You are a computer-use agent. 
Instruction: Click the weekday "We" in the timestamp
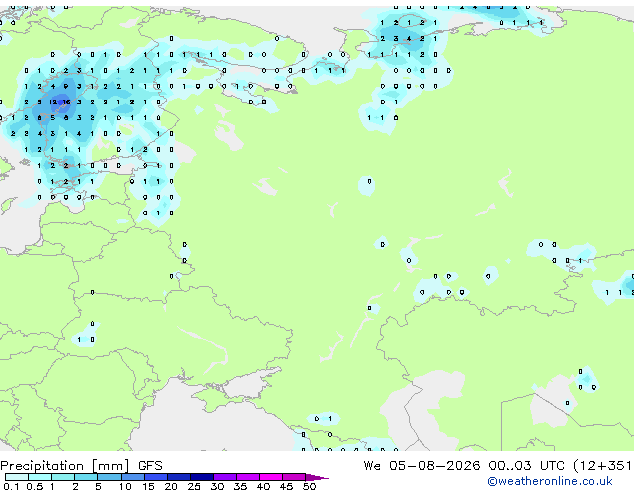[372, 466]
